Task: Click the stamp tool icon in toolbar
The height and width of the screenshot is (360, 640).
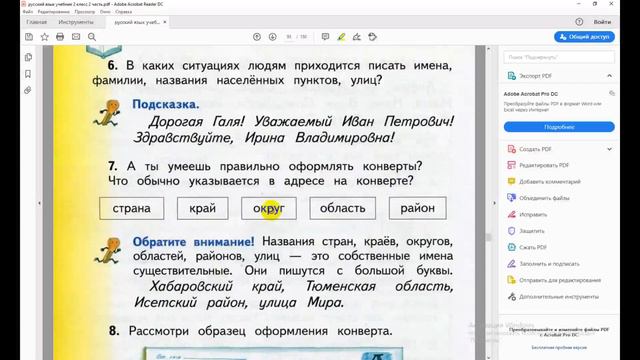Action: (x=372, y=37)
